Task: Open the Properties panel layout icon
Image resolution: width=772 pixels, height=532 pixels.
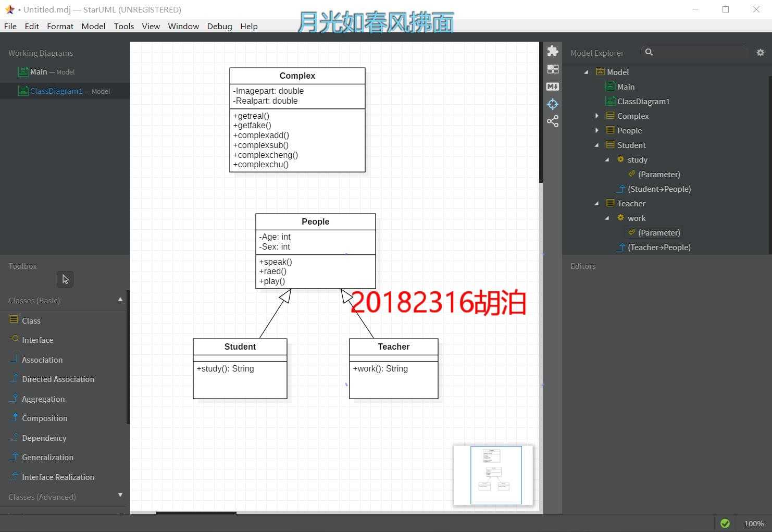Action: point(553,69)
